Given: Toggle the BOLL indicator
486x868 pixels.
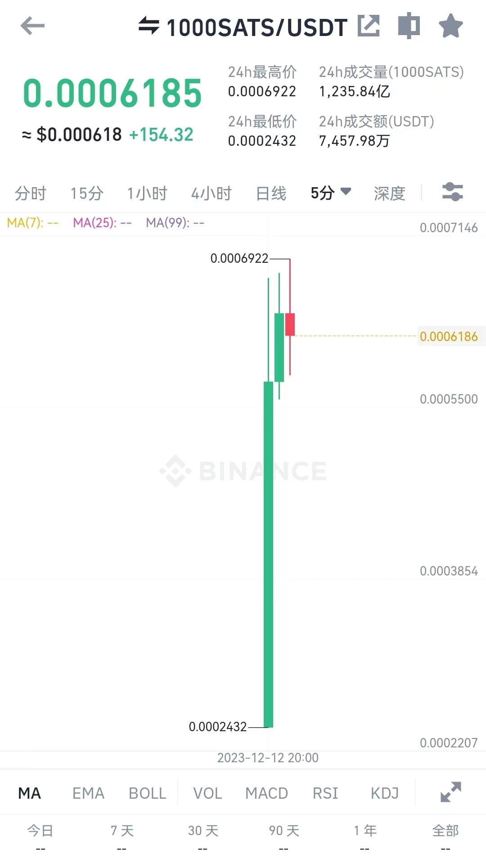Looking at the screenshot, I should pyautogui.click(x=147, y=793).
